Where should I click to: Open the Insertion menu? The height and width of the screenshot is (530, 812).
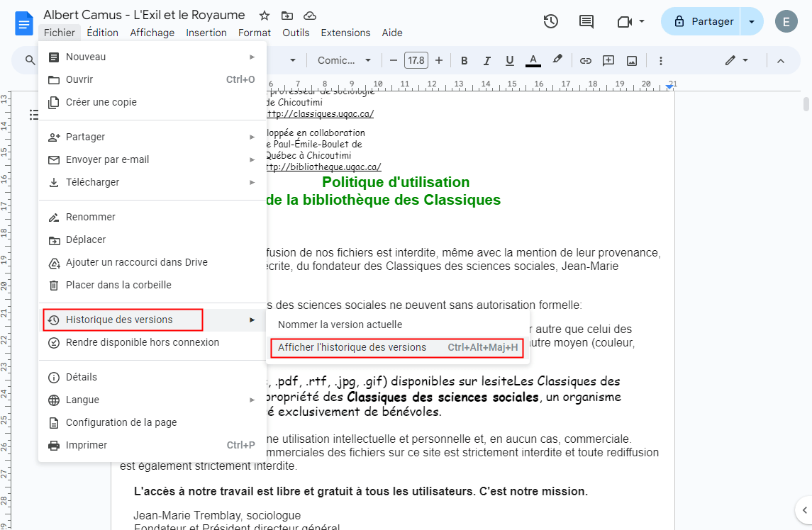[206, 33]
